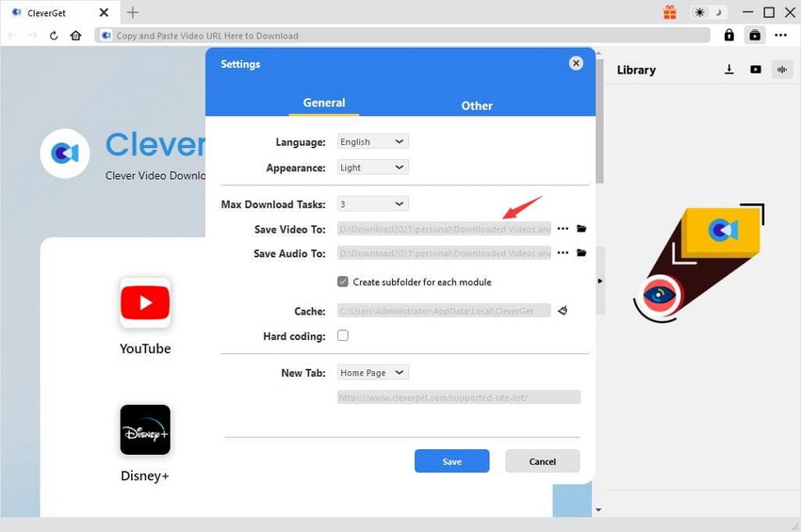801x532 pixels.
Task: Switch to dark mode moon icon
Action: (718, 12)
